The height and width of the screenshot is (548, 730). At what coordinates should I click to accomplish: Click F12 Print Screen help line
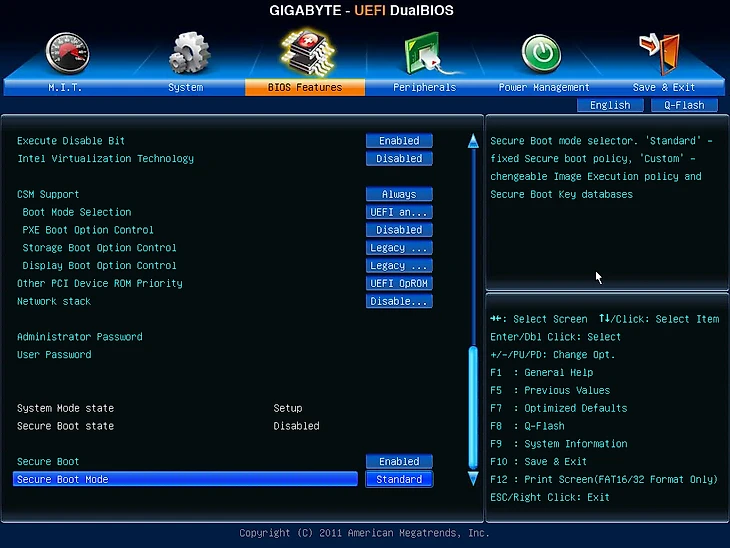[604, 480]
